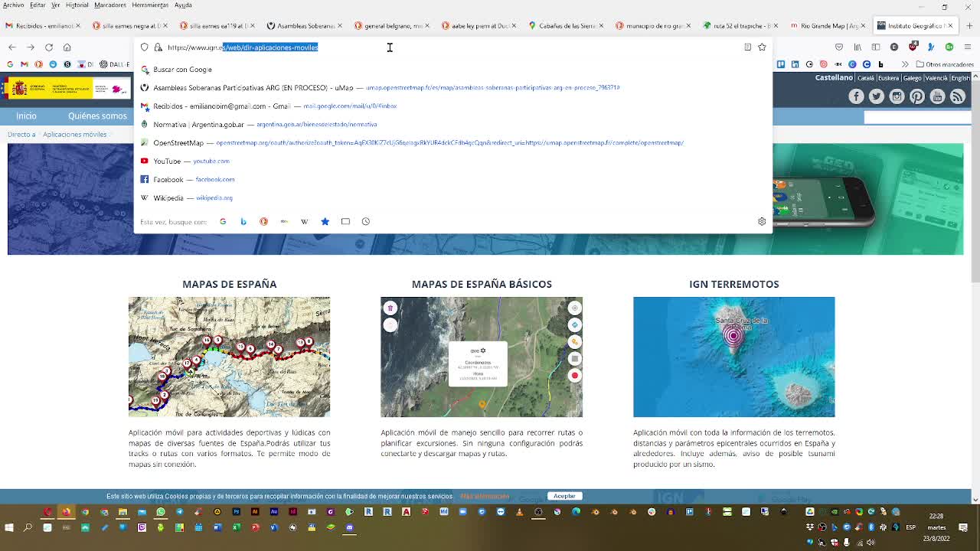This screenshot has height=551, width=980.
Task: Select the Normativa Argentina.gob.ar suggestion
Action: coord(452,125)
